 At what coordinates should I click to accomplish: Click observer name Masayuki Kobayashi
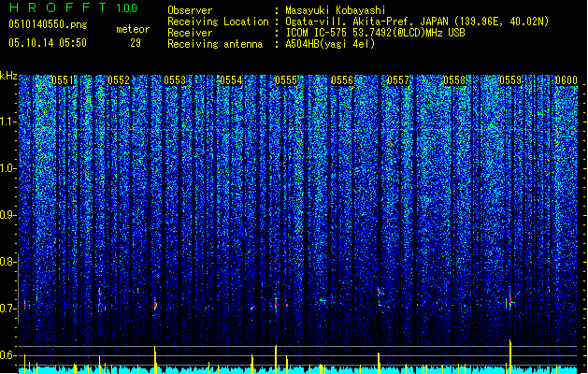[336, 10]
